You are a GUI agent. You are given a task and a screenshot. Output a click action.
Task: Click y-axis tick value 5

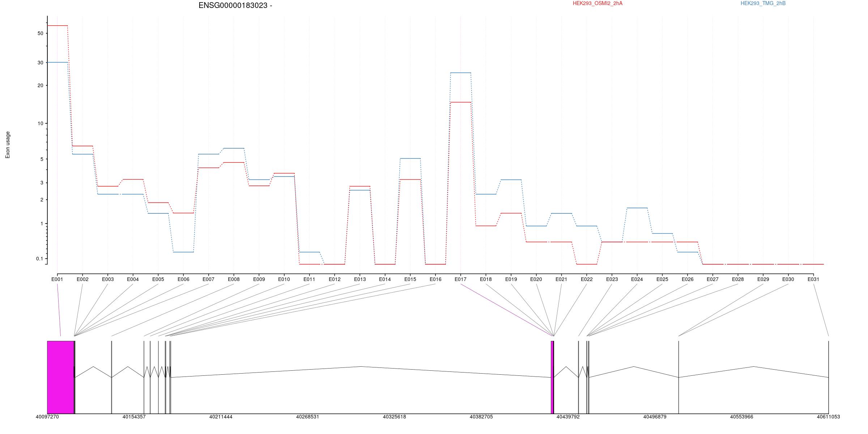[42, 159]
